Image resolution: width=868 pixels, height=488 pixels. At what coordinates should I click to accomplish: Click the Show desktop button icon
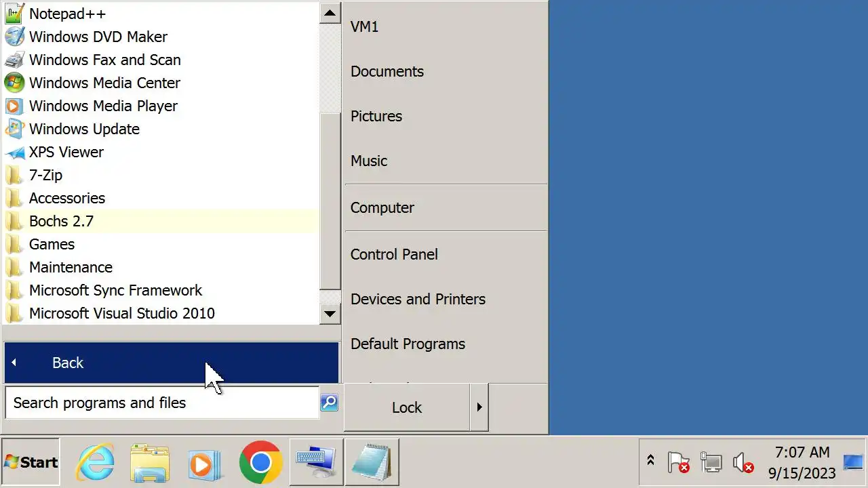(853, 462)
